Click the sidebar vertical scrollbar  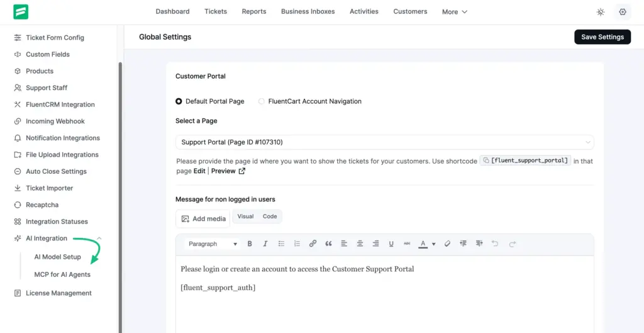click(120, 197)
